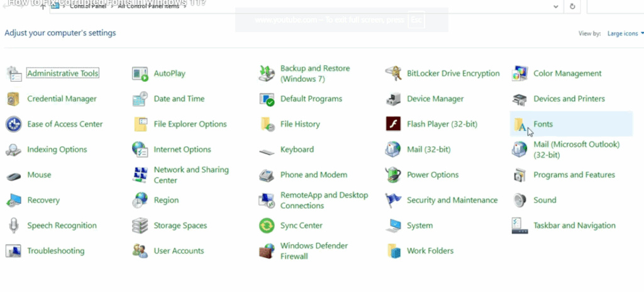The width and height of the screenshot is (644, 292).
Task: Click the Color Management icon
Action: pyautogui.click(x=520, y=74)
